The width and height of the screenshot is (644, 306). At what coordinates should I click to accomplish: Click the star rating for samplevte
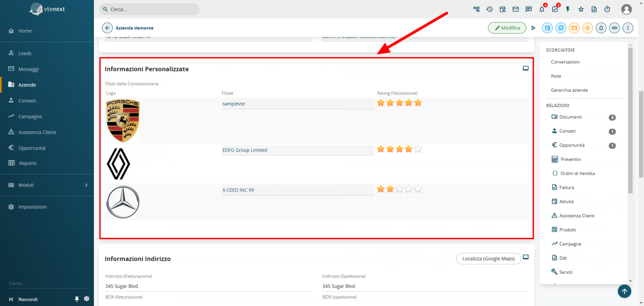click(x=399, y=103)
